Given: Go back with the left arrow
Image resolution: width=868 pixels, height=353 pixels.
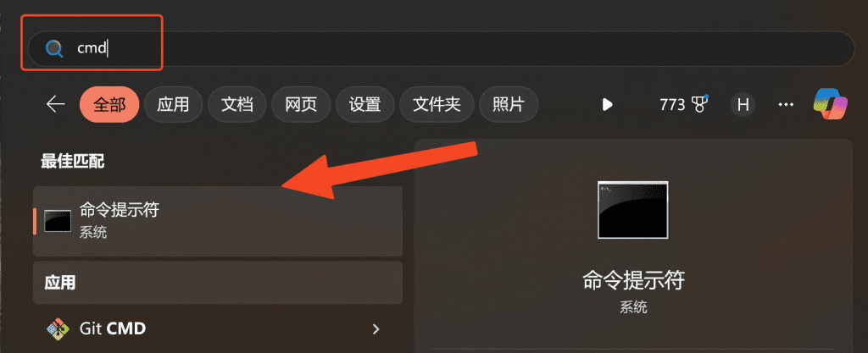Looking at the screenshot, I should click(x=55, y=104).
